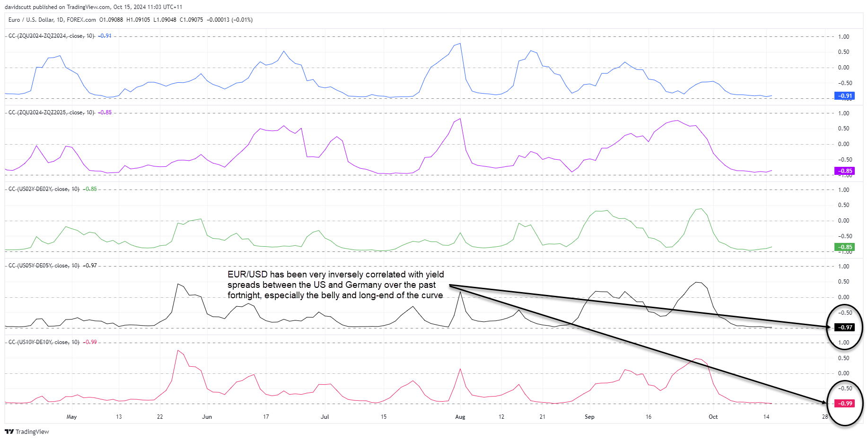This screenshot has height=440, width=868.
Task: Click the 1.00 axis level in the US05Y-DE05Y pane
Action: (x=844, y=267)
